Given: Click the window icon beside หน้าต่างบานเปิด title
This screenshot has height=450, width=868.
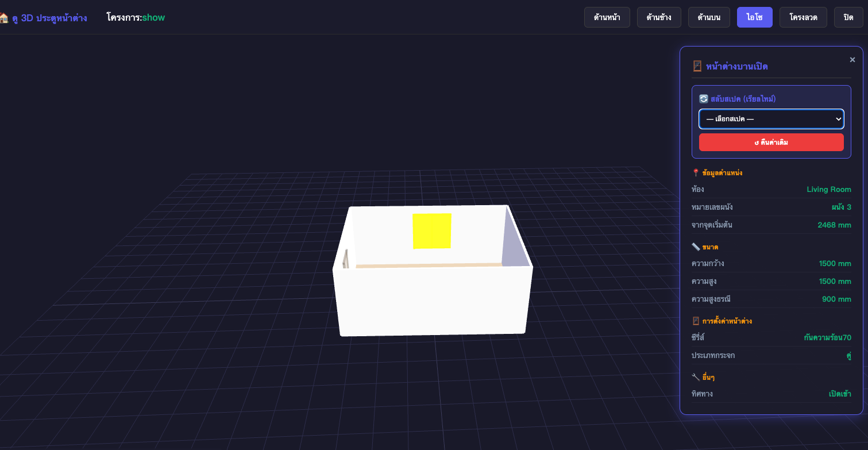Looking at the screenshot, I should [x=697, y=66].
